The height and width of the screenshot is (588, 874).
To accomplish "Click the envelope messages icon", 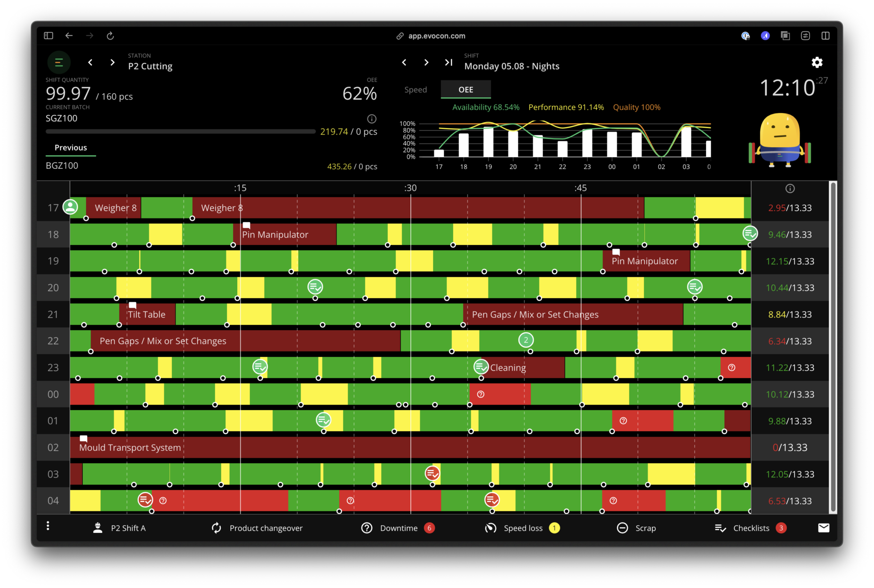I will (824, 528).
